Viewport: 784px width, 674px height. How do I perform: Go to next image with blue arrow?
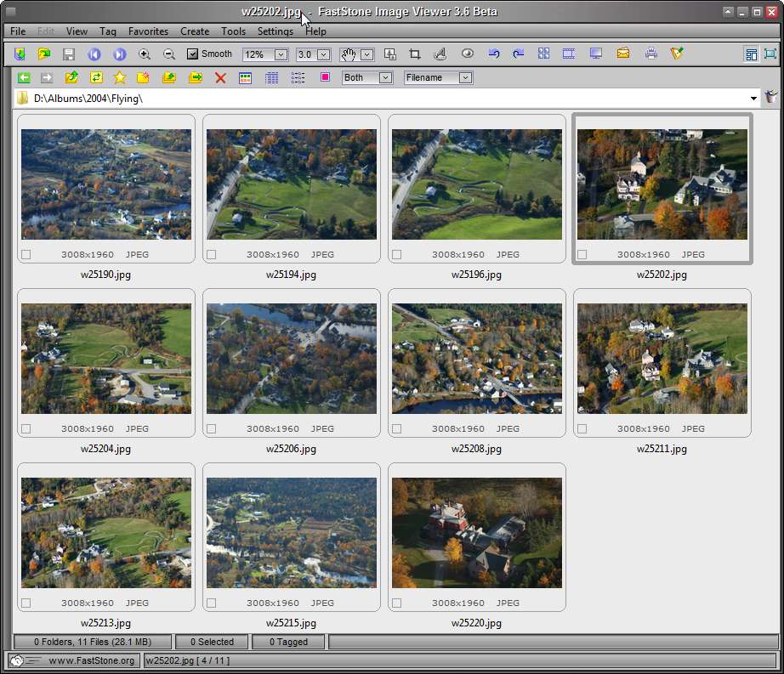[x=120, y=54]
